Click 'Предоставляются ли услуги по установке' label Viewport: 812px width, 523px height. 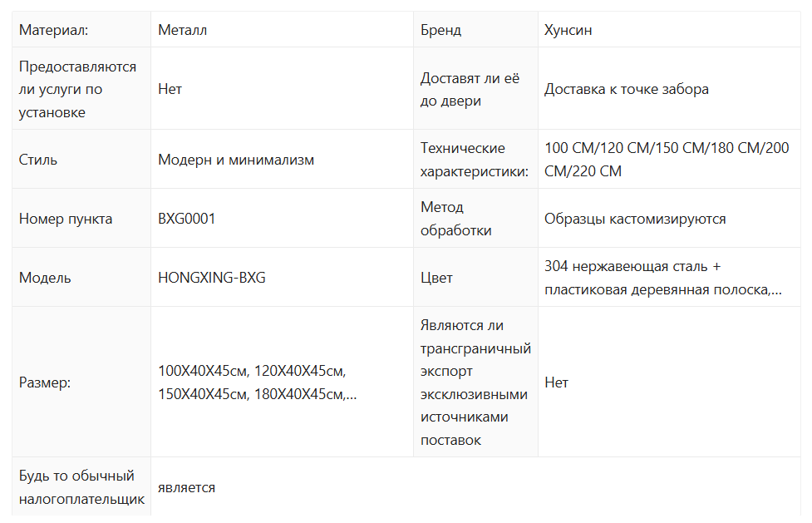click(x=77, y=89)
